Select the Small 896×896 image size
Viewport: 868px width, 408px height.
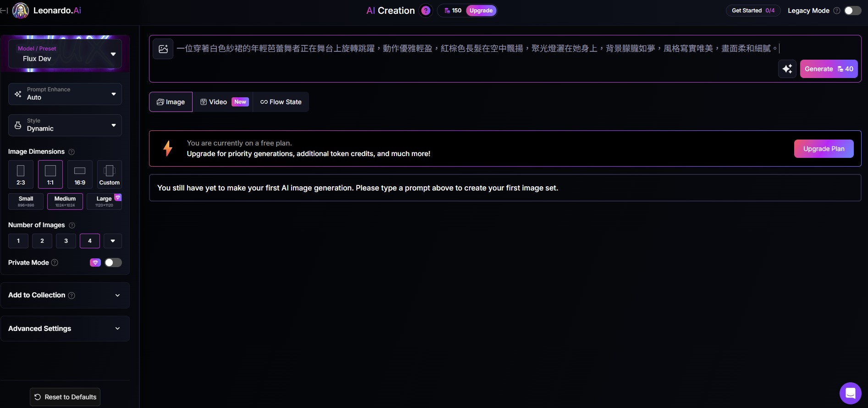pyautogui.click(x=26, y=201)
